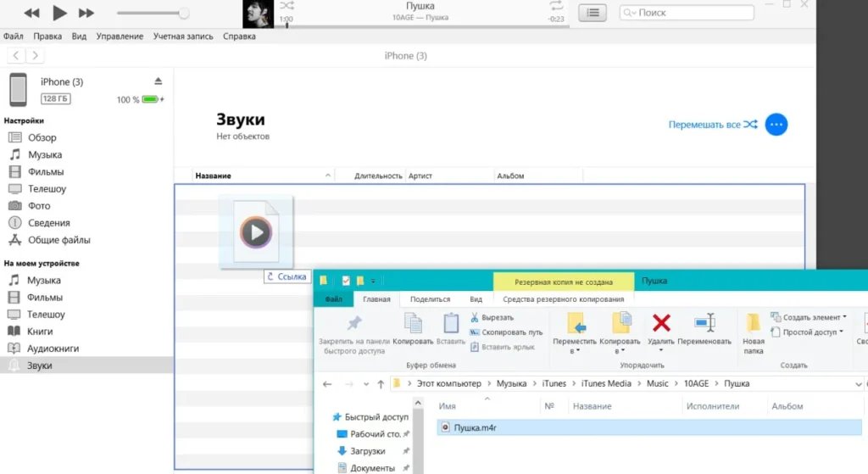Image resolution: width=868 pixels, height=474 pixels.
Task: Click Скопировать путь command
Action: pos(506,332)
